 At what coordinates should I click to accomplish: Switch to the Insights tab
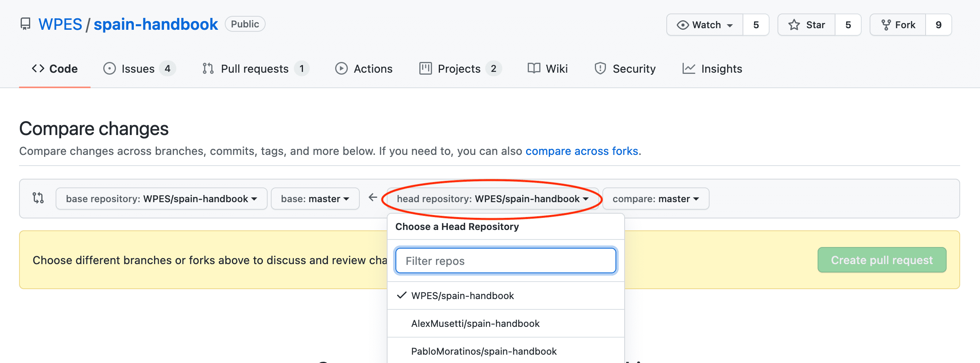coord(712,69)
